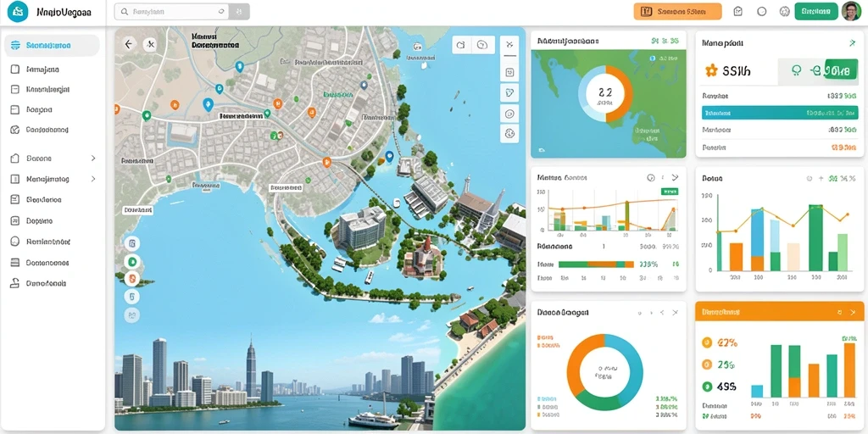868x434 pixels.
Task: Toggle the green circular layer button on the map
Action: click(x=131, y=262)
